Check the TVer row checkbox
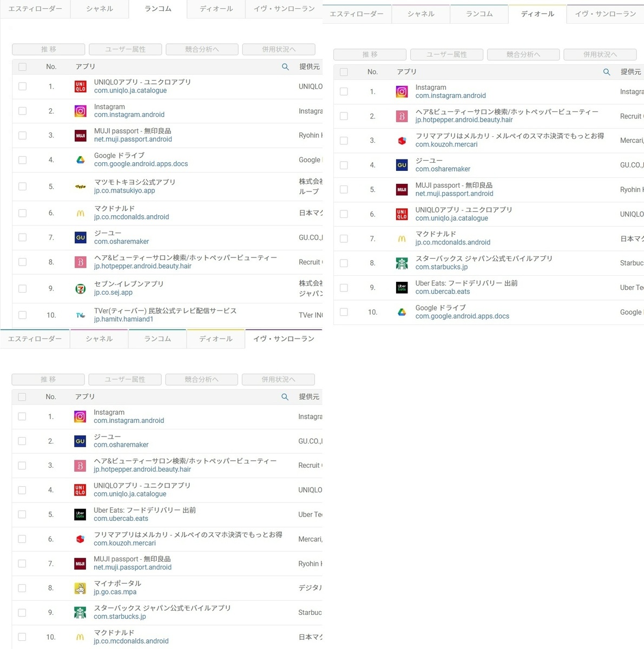Screen dimensions: 644x649 22,315
